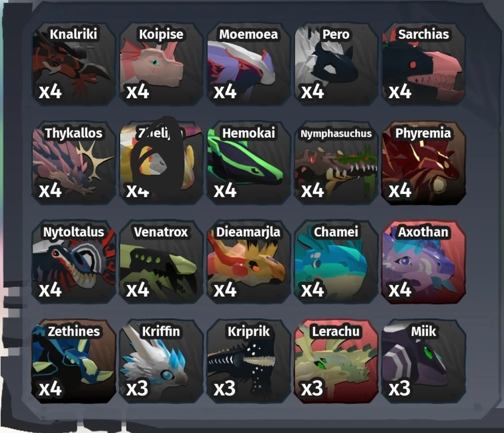504x433 pixels.
Task: Select the green-striped Hemokai creature
Action: 248,163
